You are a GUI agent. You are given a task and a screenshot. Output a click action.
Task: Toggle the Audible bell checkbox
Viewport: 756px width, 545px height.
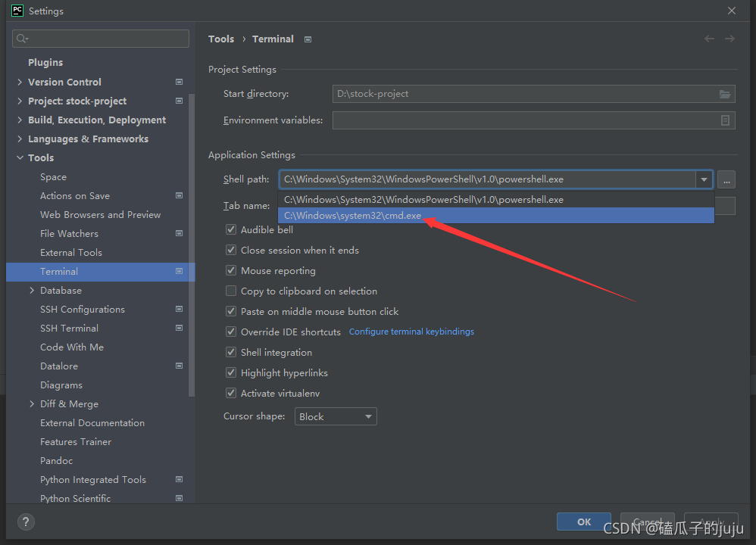tap(231, 229)
